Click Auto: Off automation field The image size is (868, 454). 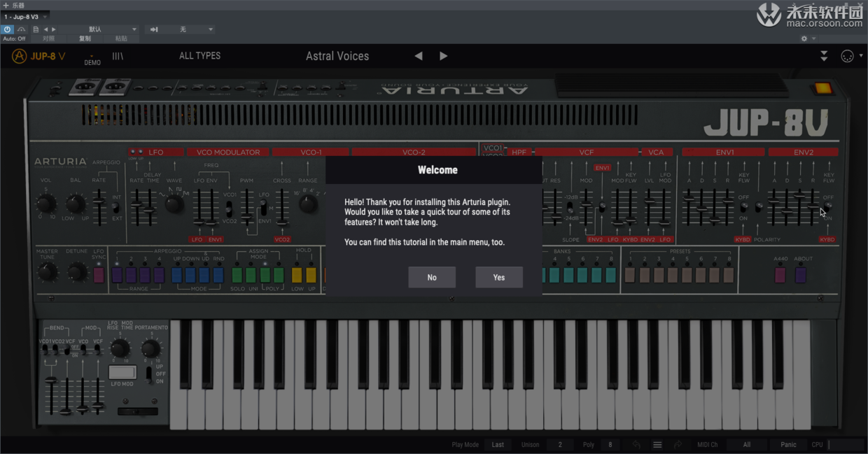pyautogui.click(x=14, y=39)
